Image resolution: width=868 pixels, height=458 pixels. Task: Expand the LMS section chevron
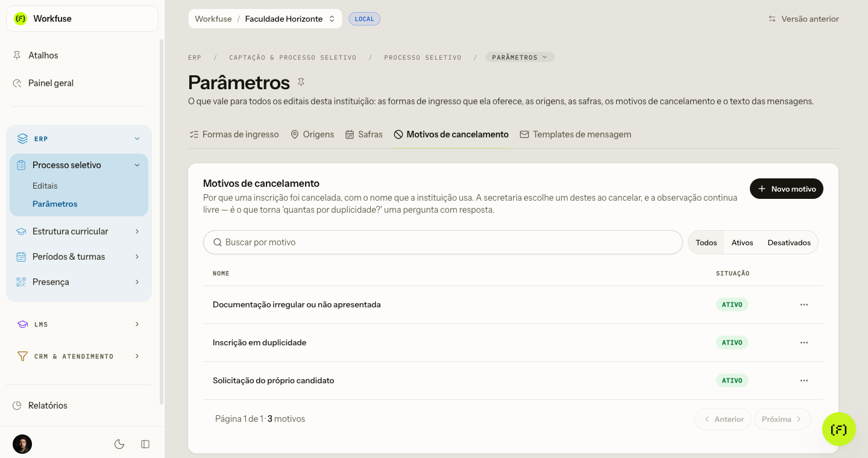click(137, 324)
